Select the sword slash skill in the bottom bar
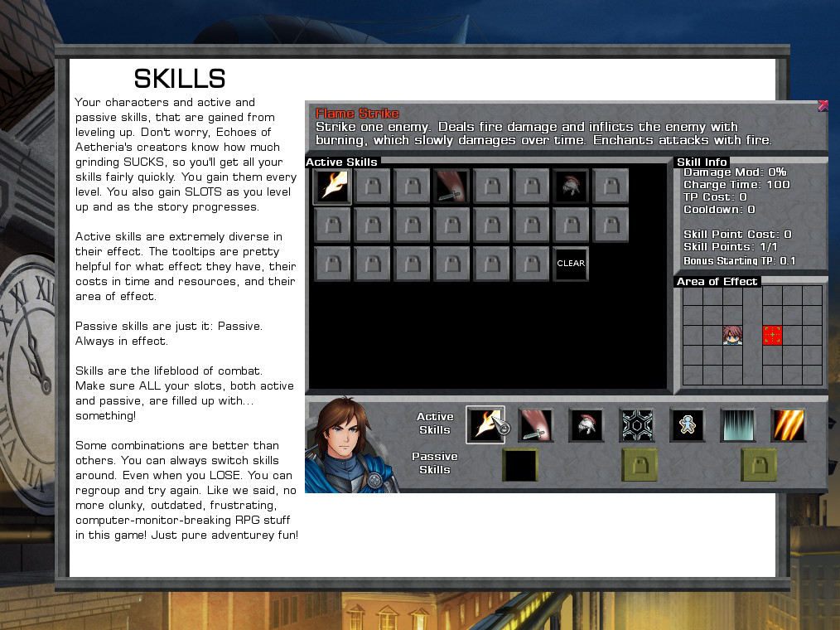 coord(535,424)
